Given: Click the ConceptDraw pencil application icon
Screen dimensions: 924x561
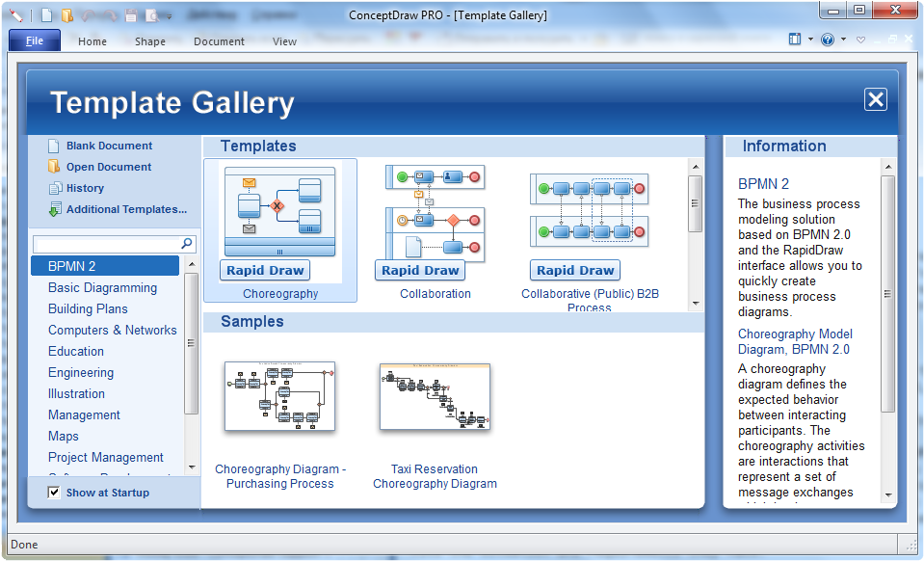Looking at the screenshot, I should tap(16, 15).
